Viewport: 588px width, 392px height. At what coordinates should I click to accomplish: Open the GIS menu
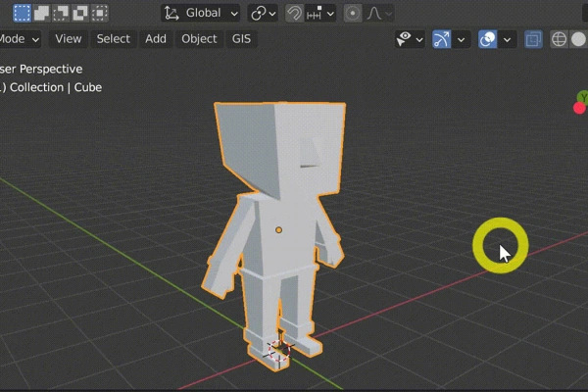click(241, 39)
